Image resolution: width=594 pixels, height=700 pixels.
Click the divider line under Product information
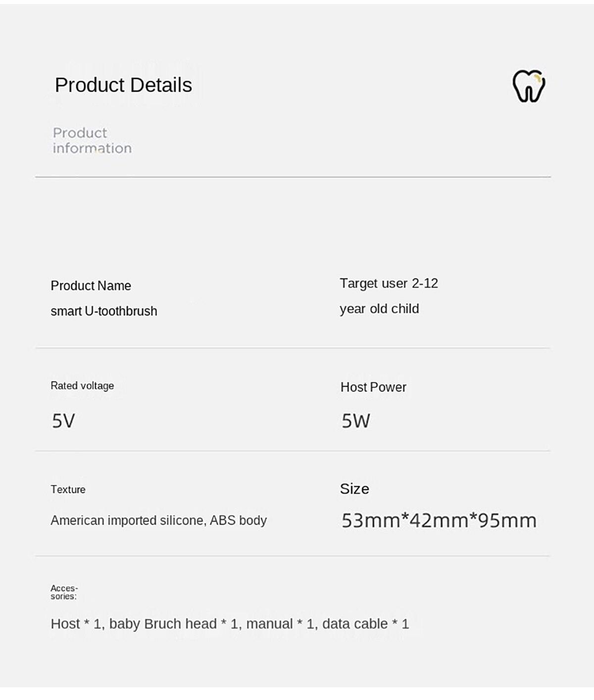click(293, 176)
